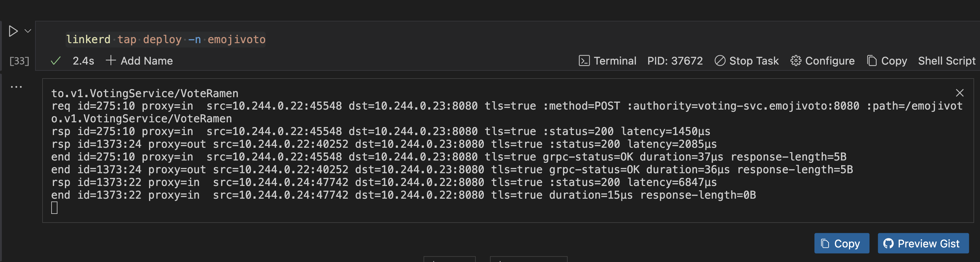The height and width of the screenshot is (262, 980).
Task: Run the linkerd tap command cell
Action: click(13, 31)
